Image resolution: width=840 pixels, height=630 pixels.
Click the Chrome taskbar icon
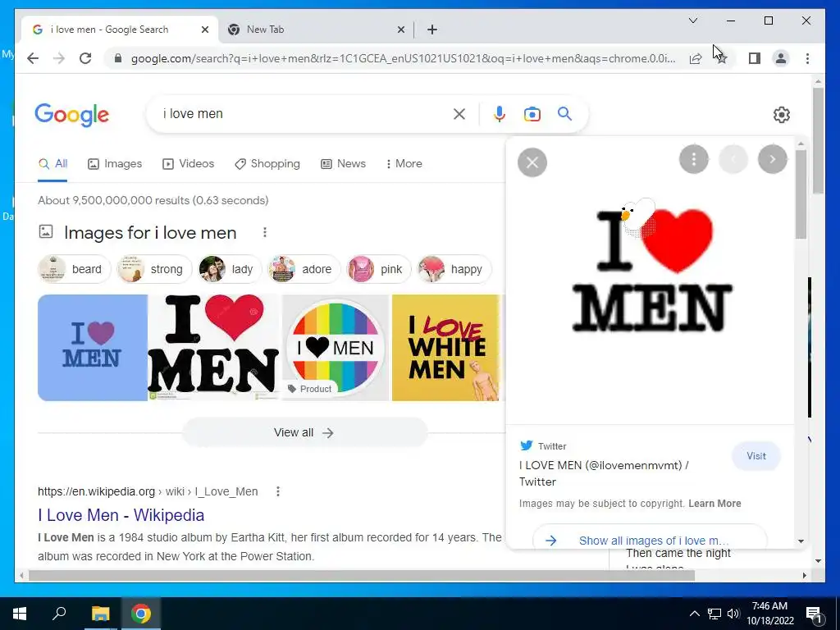tap(141, 614)
